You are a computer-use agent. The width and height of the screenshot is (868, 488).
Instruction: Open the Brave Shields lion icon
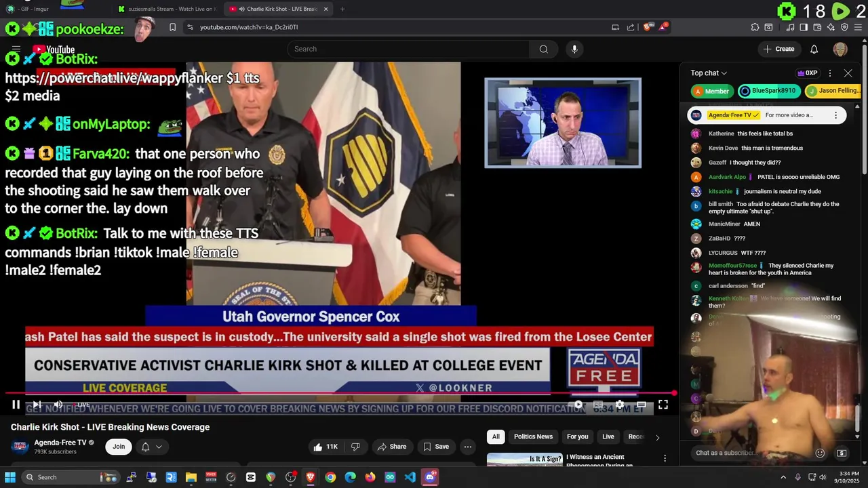[647, 27]
